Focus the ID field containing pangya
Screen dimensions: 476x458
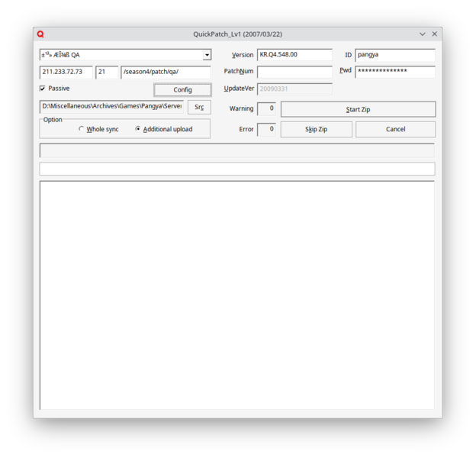395,55
